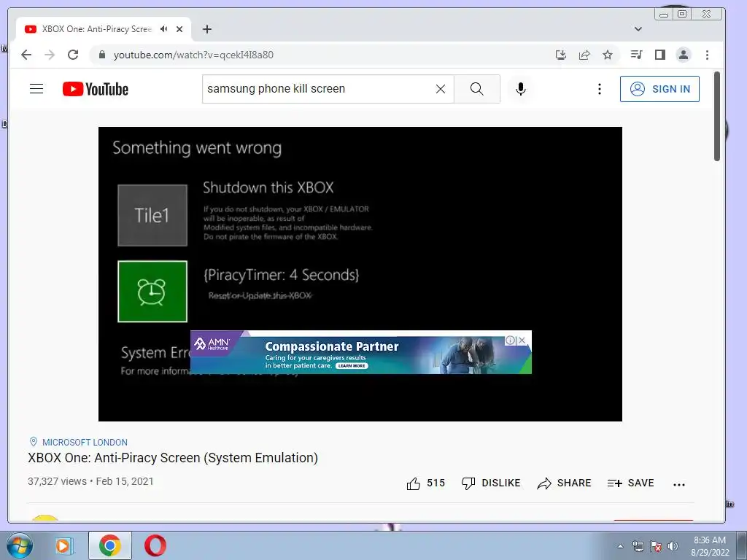Viewport: 747px width, 560px height.
Task: Open the media control icon
Action: pos(636,55)
